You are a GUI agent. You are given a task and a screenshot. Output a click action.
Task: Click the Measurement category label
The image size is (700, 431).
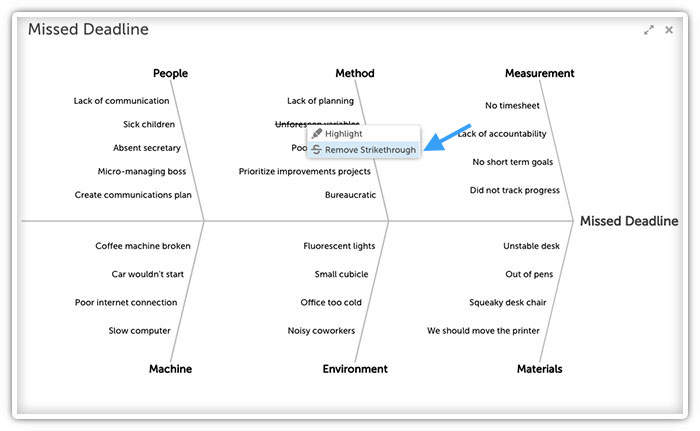pos(539,73)
